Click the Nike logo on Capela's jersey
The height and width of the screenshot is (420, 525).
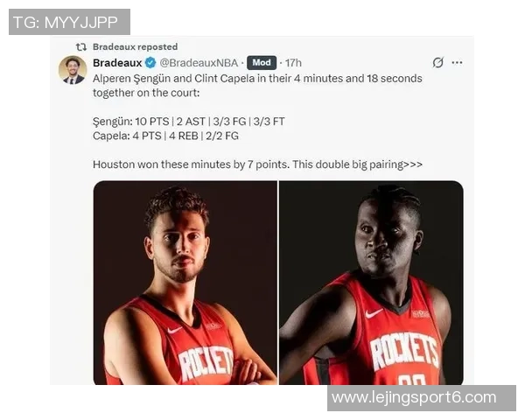pyautogui.click(x=374, y=313)
